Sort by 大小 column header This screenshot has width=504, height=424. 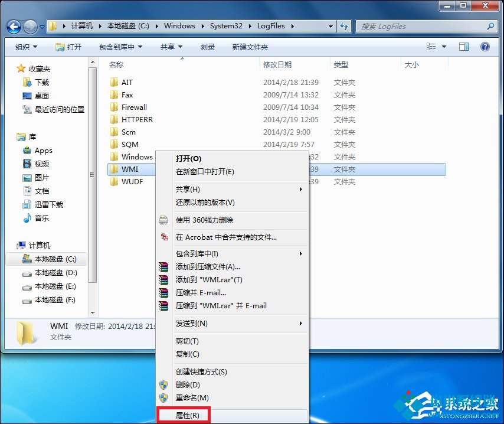point(411,64)
